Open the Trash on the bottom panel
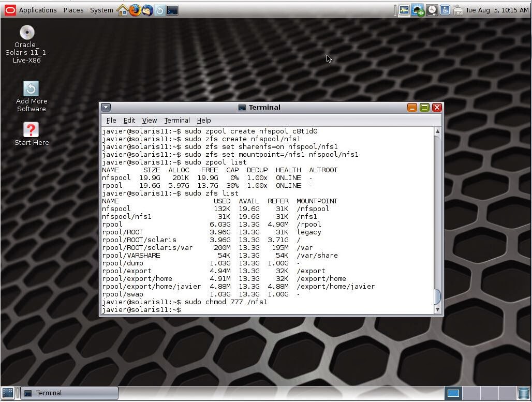The width and height of the screenshot is (532, 402). click(x=523, y=393)
